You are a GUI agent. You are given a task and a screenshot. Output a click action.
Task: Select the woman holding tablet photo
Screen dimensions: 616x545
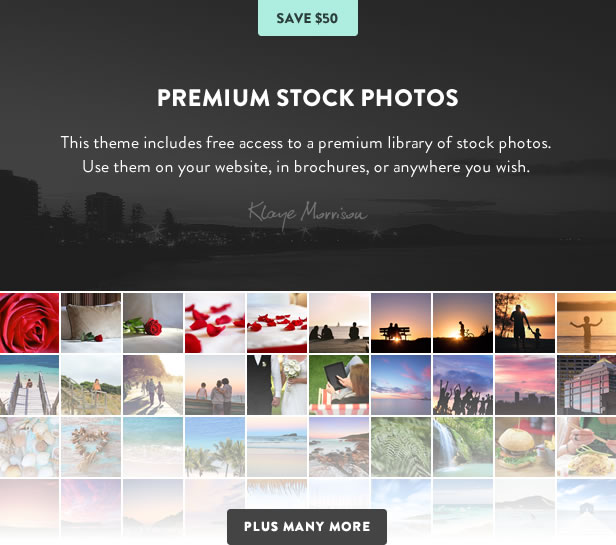click(x=339, y=385)
